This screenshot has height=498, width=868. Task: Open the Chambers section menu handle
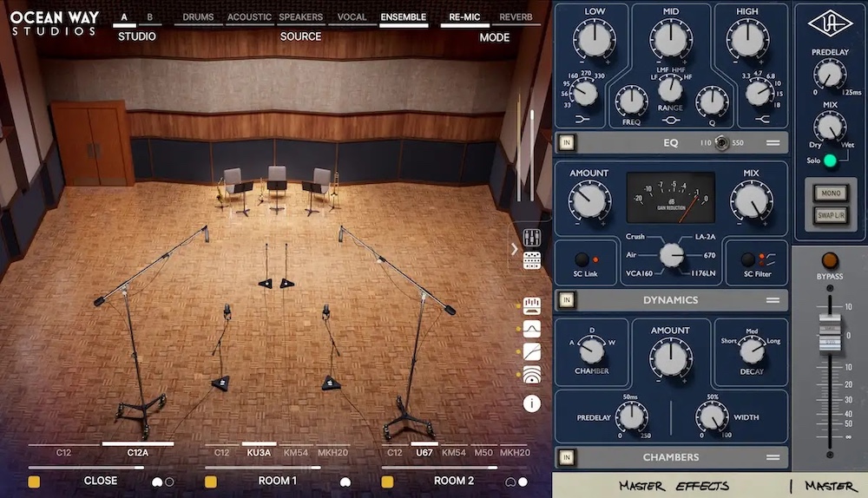pos(773,457)
